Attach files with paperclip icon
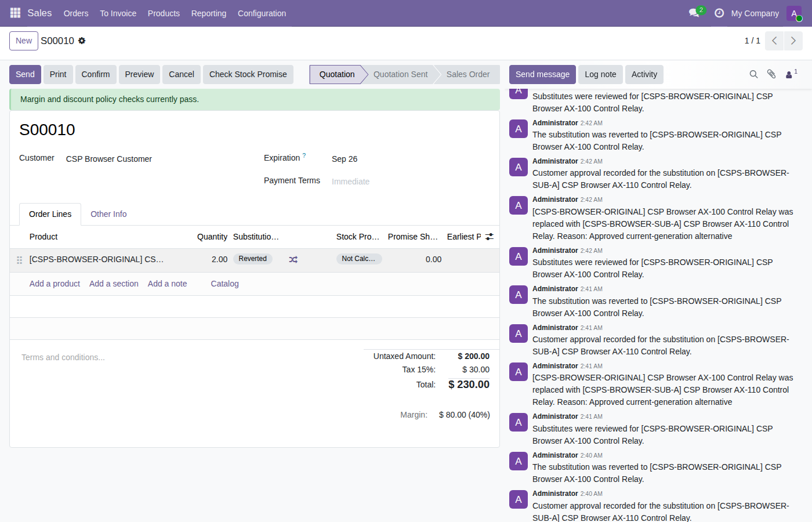Screen dimensions: 812x522 771,74
